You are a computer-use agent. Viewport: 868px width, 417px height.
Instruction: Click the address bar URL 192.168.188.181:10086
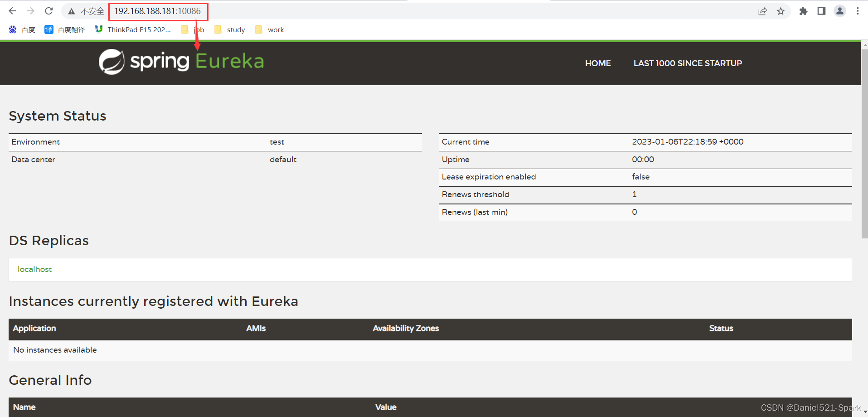pyautogui.click(x=157, y=11)
